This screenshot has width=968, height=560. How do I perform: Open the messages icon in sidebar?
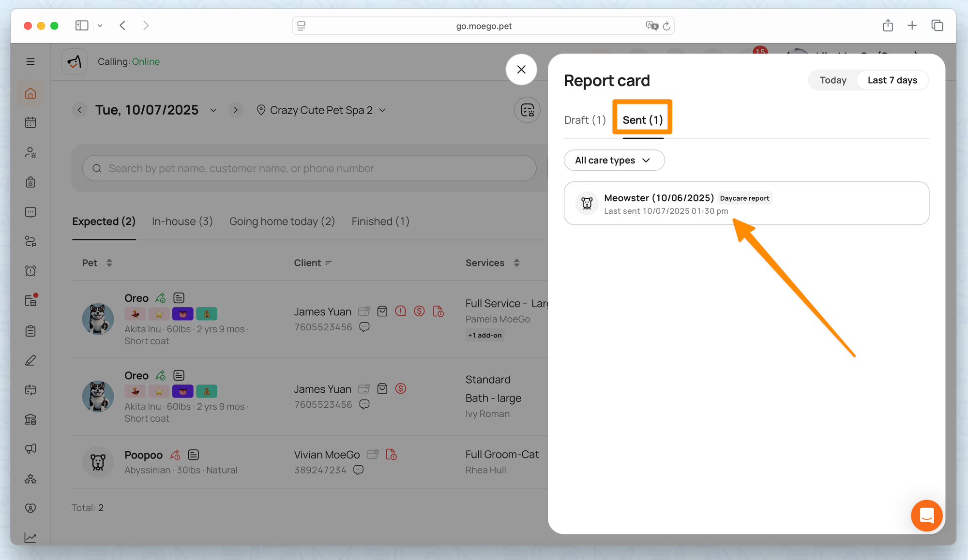(x=30, y=212)
